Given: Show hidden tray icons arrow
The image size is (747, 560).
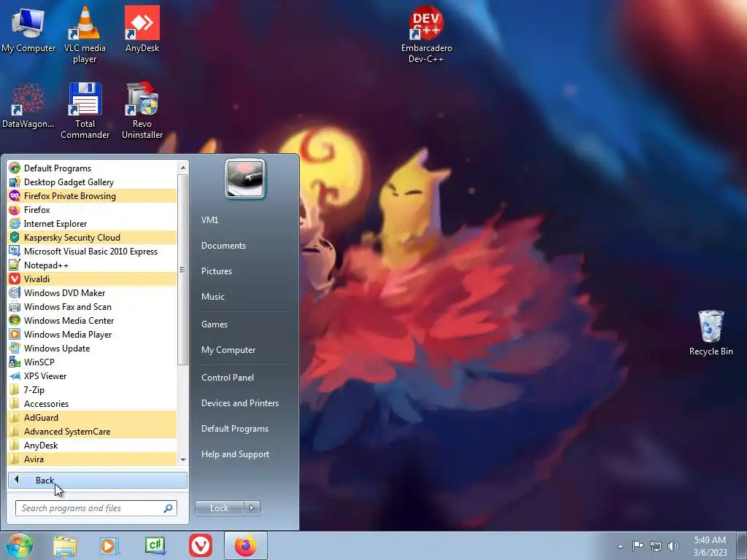Looking at the screenshot, I should pos(620,546).
